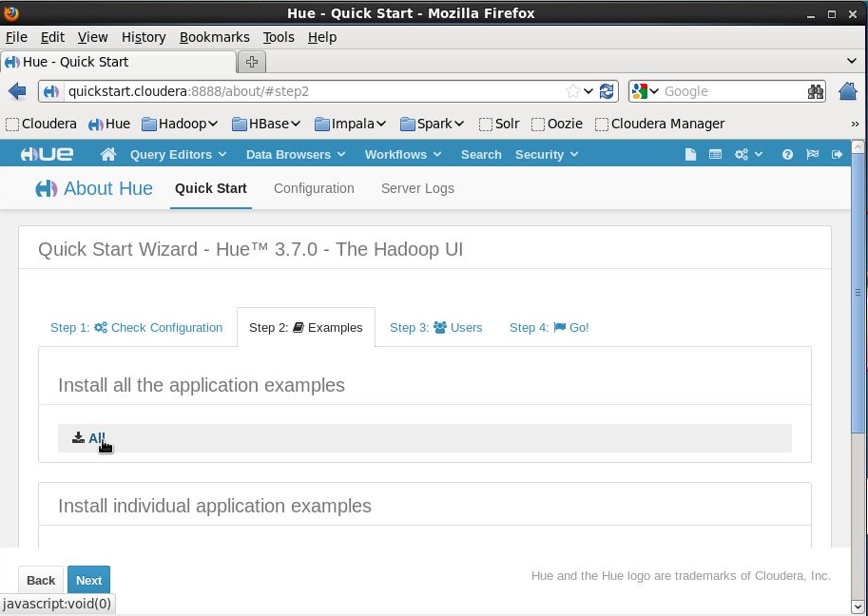Click the flag tour icon in navbar
Image resolution: width=868 pixels, height=616 pixels.
pyautogui.click(x=812, y=154)
